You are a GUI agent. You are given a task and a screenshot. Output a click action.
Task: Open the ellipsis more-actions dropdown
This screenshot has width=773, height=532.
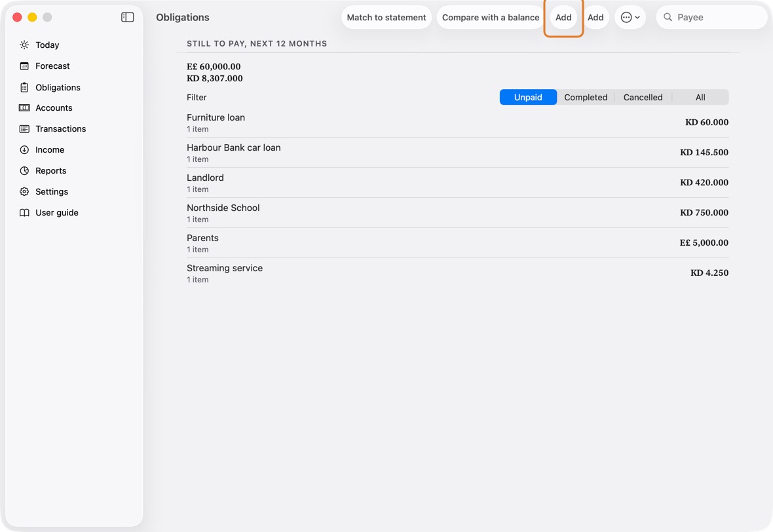click(630, 17)
